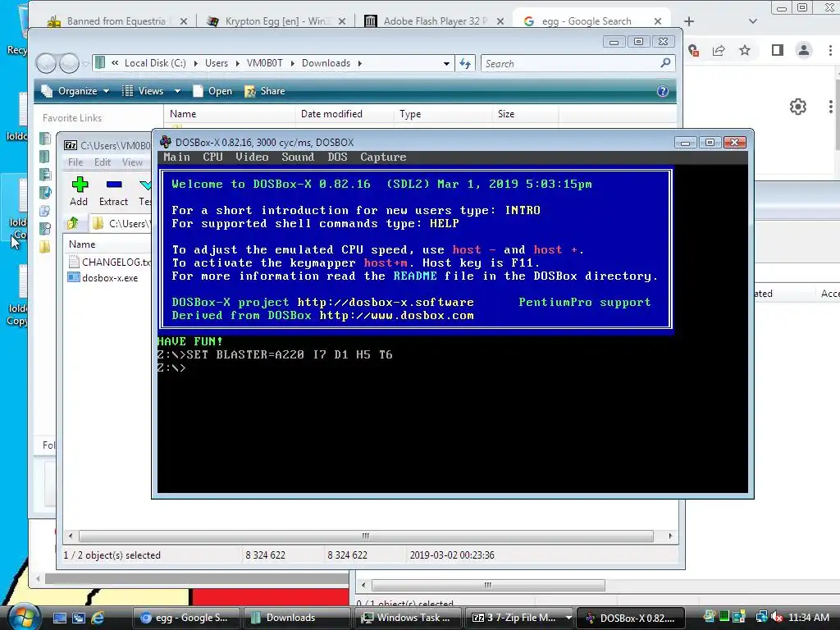Select dosbox-x.exe in the 7-Zip list
Screen dimensions: 840x630
coord(103,277)
